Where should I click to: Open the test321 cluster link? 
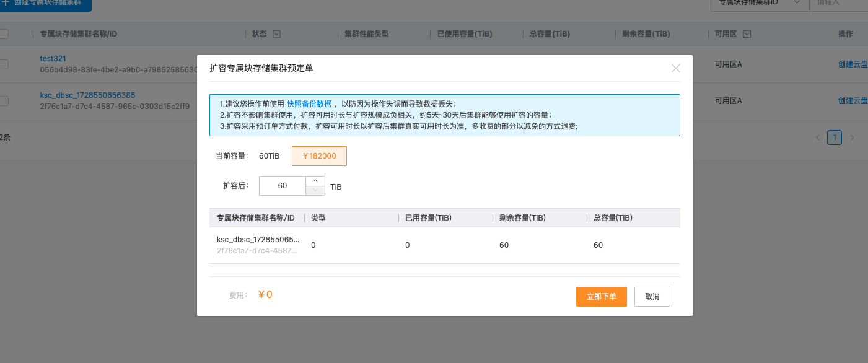53,59
